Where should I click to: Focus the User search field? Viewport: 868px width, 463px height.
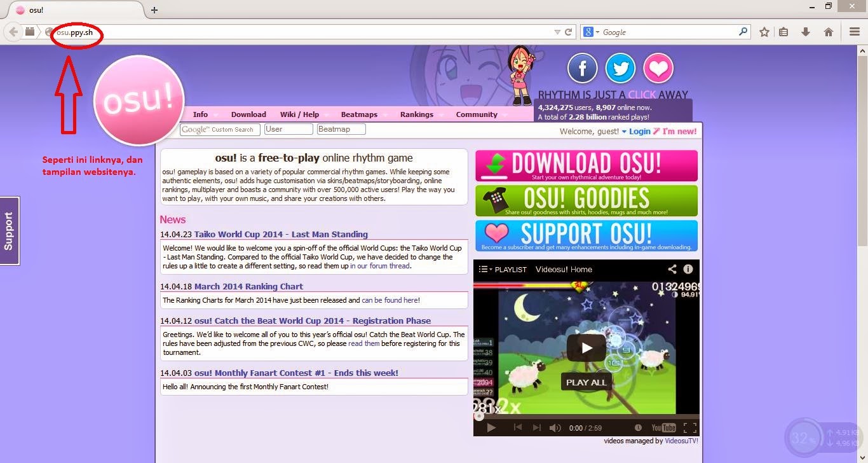click(288, 129)
